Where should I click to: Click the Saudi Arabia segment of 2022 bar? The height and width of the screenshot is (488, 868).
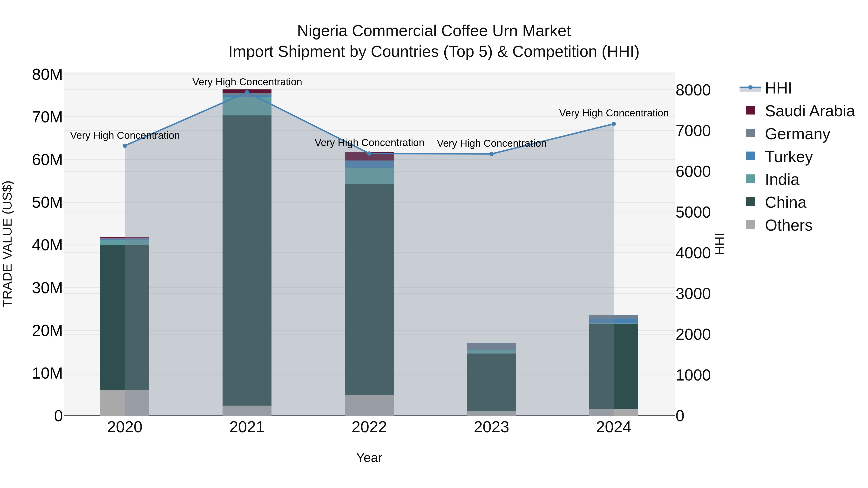click(x=369, y=156)
